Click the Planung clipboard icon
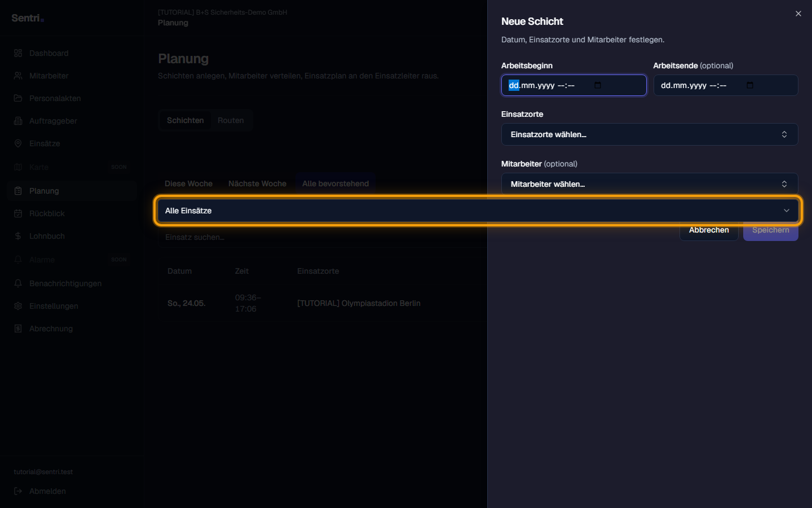The height and width of the screenshot is (508, 812). pyautogui.click(x=18, y=191)
